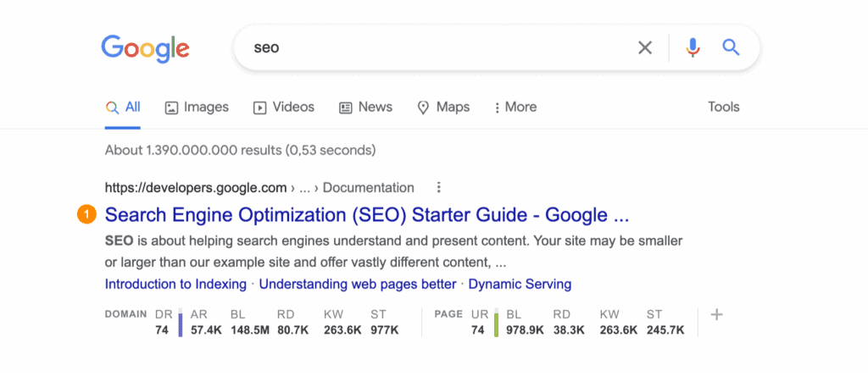Expand the More menu
The image size is (868, 376).
515,108
